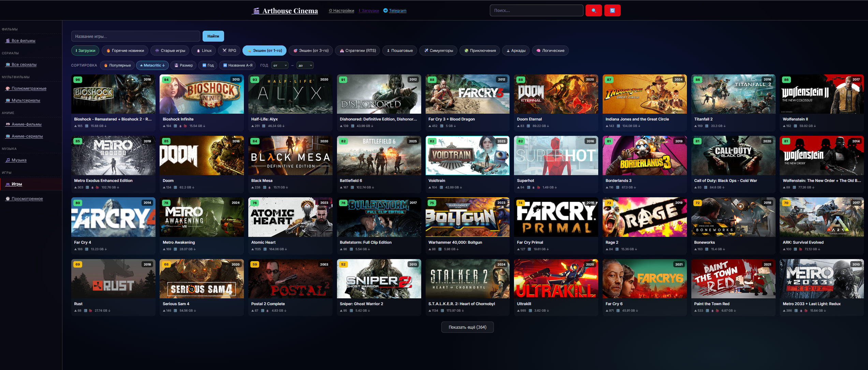Click Показать ещё (364) button
This screenshot has width=868, height=370.
click(467, 327)
